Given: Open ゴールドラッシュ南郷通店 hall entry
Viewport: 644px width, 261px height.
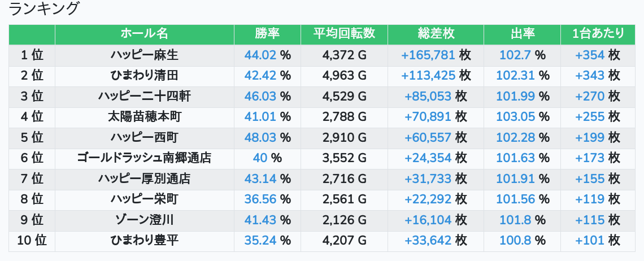Looking at the screenshot, I should (x=144, y=158).
